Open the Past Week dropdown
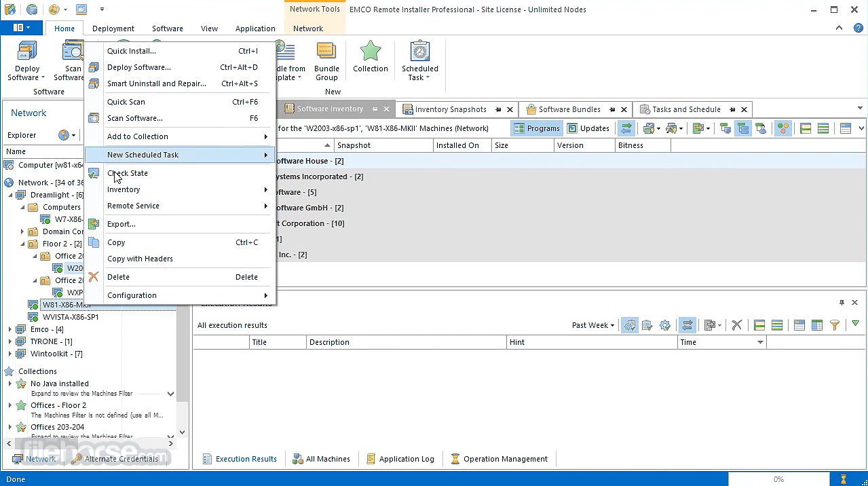Image resolution: width=868 pixels, height=486 pixels. click(593, 325)
